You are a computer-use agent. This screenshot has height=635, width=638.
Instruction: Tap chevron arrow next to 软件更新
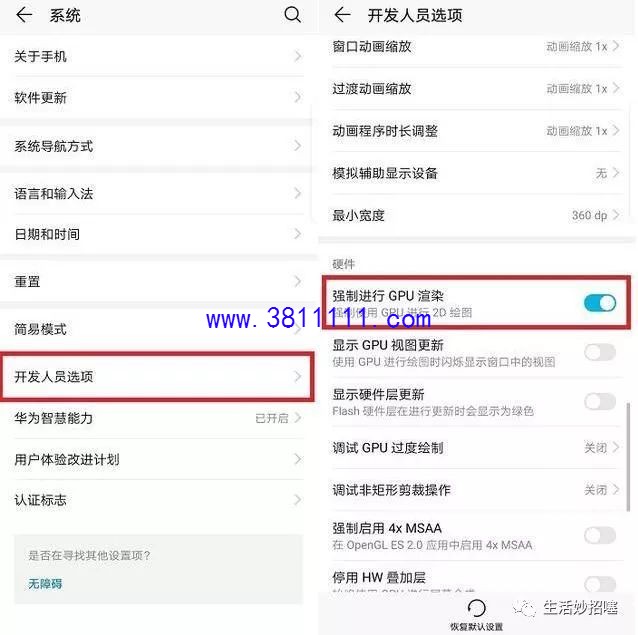tap(298, 97)
